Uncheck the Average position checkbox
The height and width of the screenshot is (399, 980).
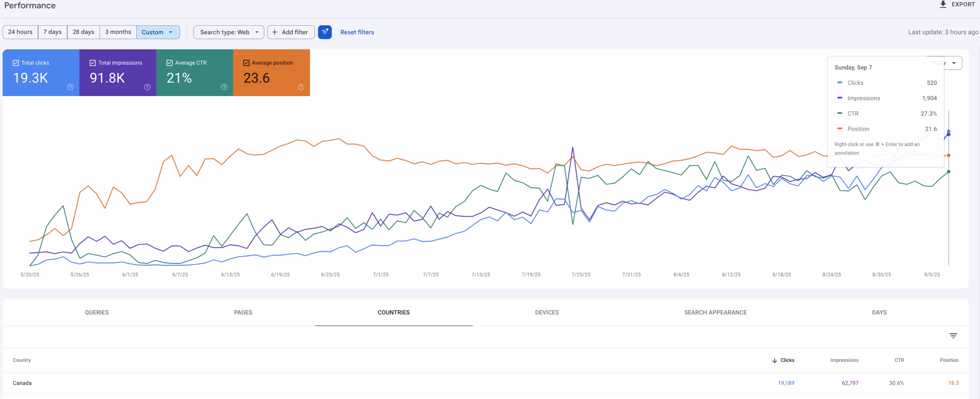246,62
